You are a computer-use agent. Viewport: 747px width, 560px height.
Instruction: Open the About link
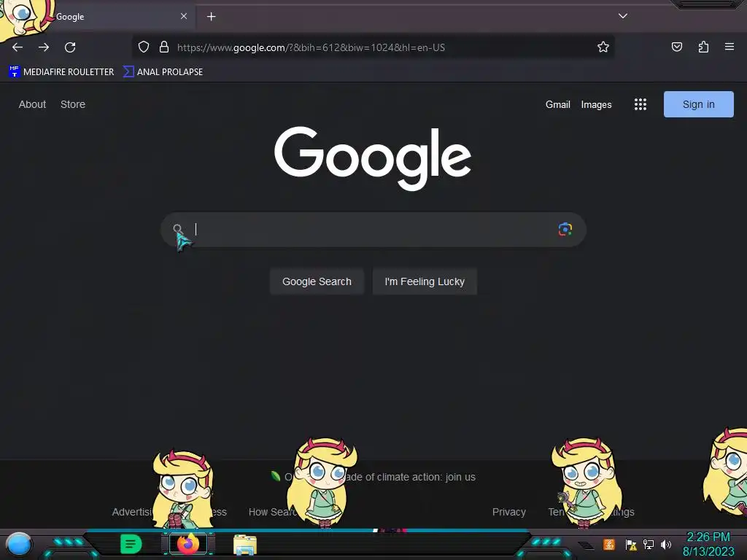tap(32, 104)
